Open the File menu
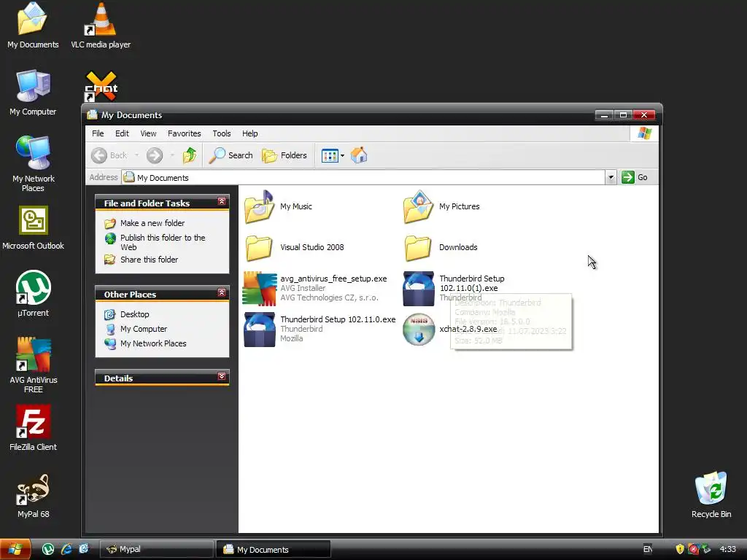This screenshot has height=560, width=747. click(98, 134)
